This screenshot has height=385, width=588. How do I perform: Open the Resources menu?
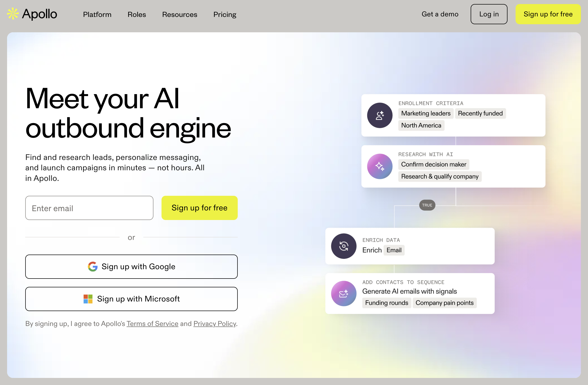click(x=180, y=14)
